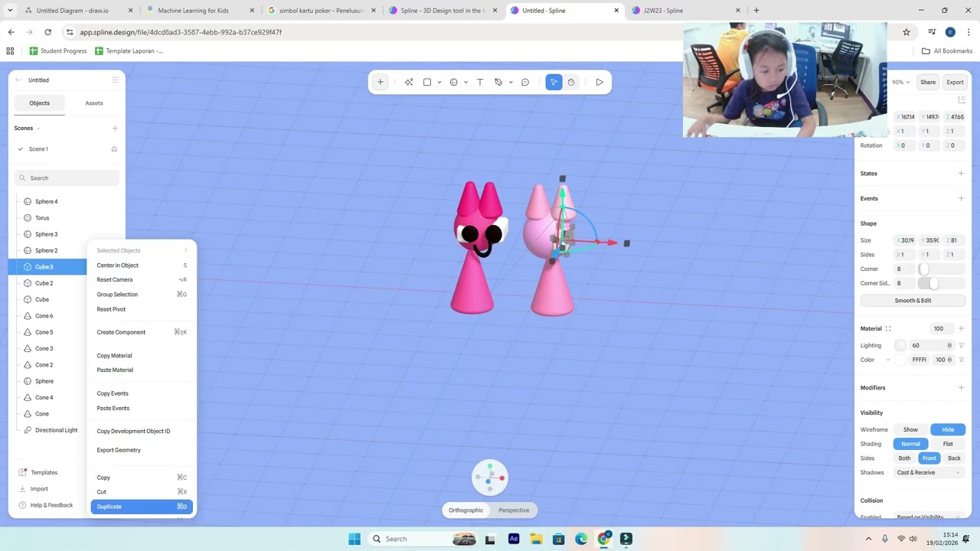This screenshot has width=980, height=551.
Task: Set Sides to Back
Action: tap(954, 458)
